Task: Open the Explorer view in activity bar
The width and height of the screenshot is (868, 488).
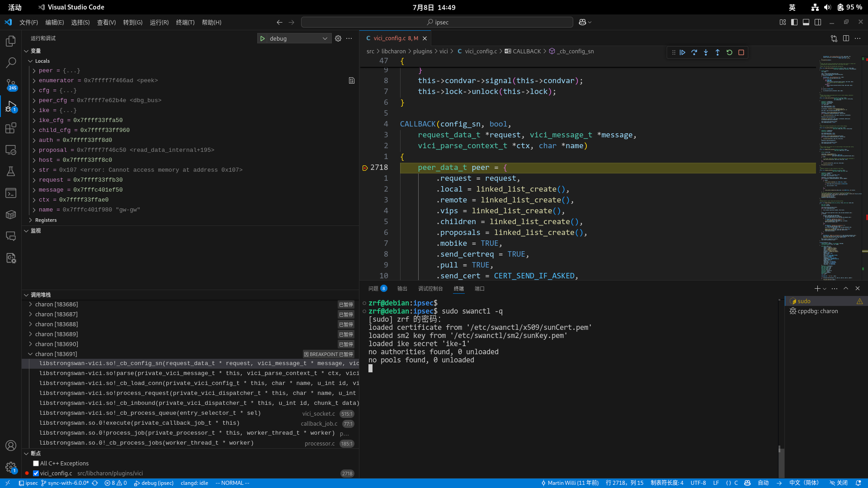Action: 11,41
